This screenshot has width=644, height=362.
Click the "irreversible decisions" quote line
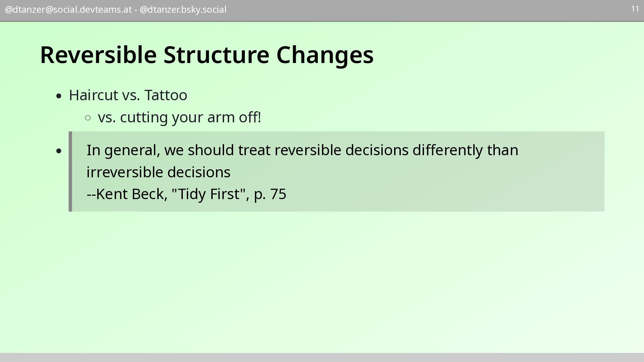pos(158,173)
